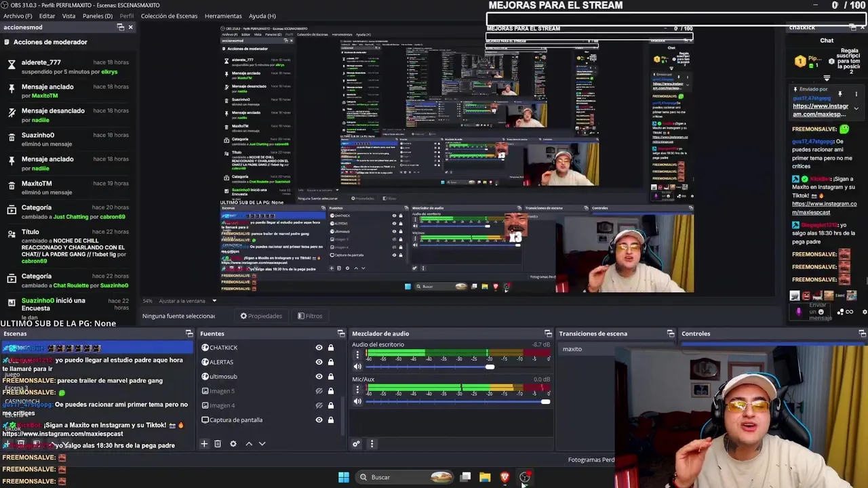Hide the Captura de pantalla source
Image resolution: width=868 pixels, height=488 pixels.
[x=319, y=420]
